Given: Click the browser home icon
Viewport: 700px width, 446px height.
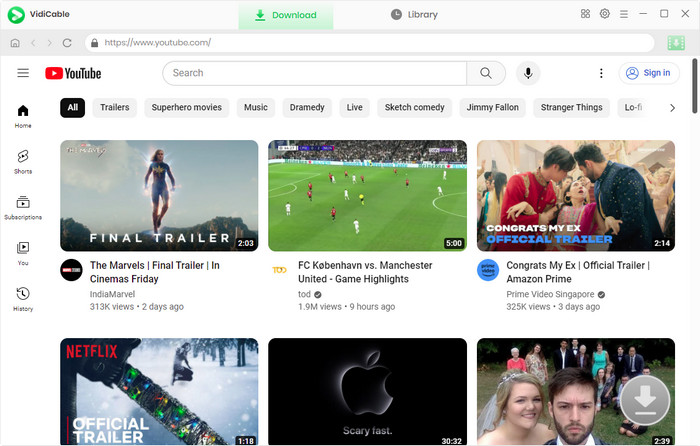Looking at the screenshot, I should 15,43.
